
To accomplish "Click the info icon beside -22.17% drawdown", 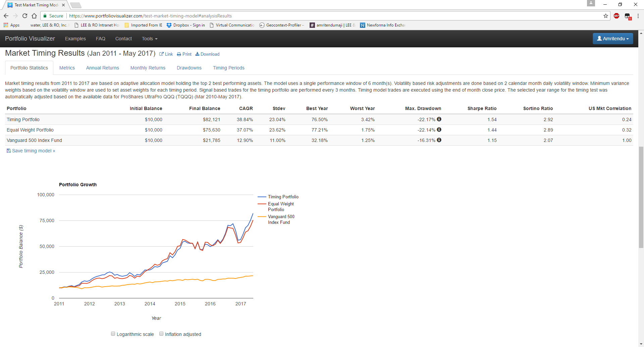I will [439, 119].
